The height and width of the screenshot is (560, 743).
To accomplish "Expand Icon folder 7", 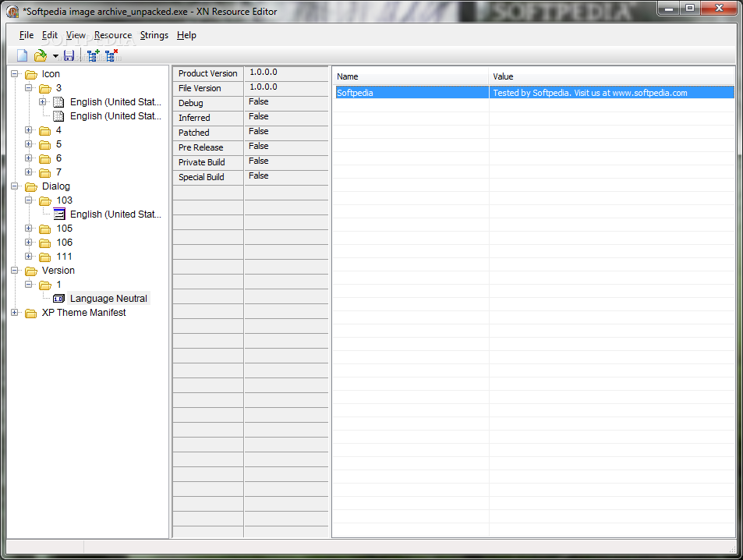I will [x=28, y=172].
